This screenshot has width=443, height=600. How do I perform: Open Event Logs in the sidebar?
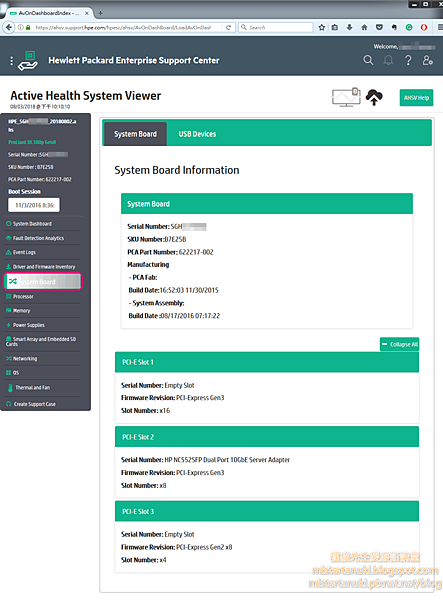24,253
